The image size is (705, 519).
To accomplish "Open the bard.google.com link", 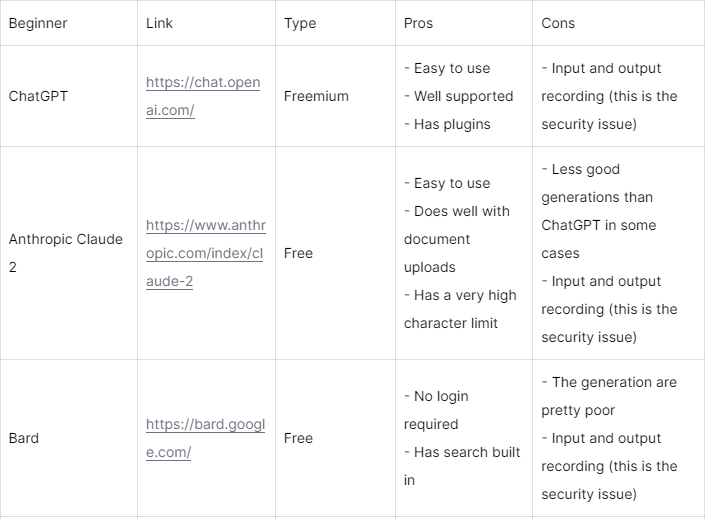I will 205,438.
